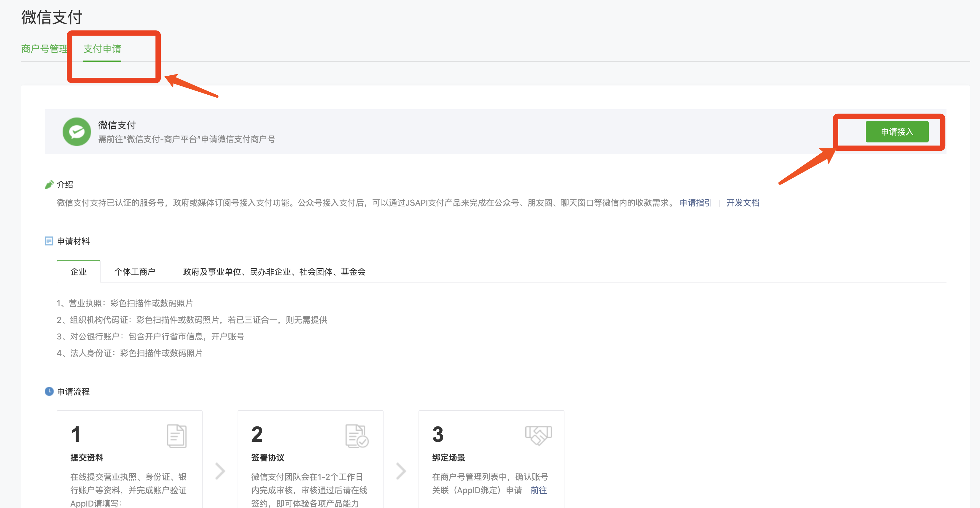Click the chevron arrow after step 1
The height and width of the screenshot is (508, 980).
coord(220,471)
